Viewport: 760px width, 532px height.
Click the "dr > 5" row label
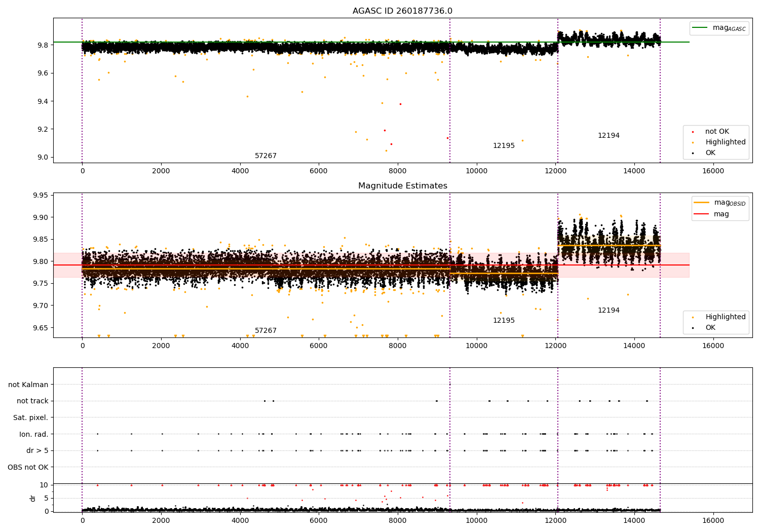pyautogui.click(x=37, y=451)
